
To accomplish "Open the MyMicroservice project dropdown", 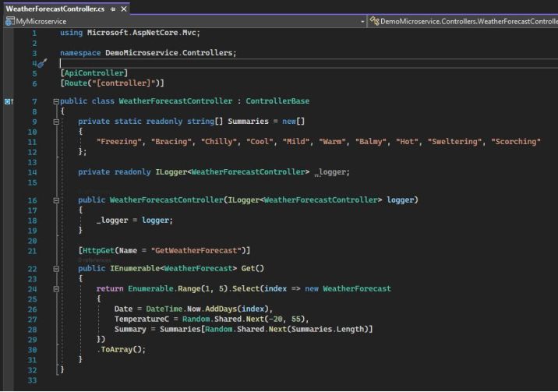I will (x=362, y=21).
